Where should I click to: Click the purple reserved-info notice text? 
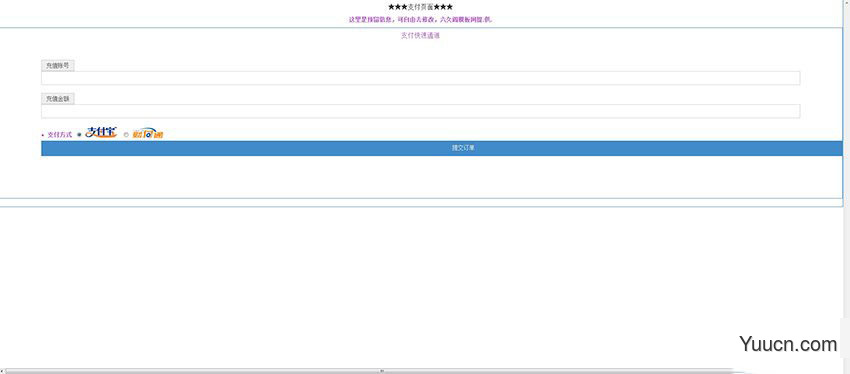[421, 20]
